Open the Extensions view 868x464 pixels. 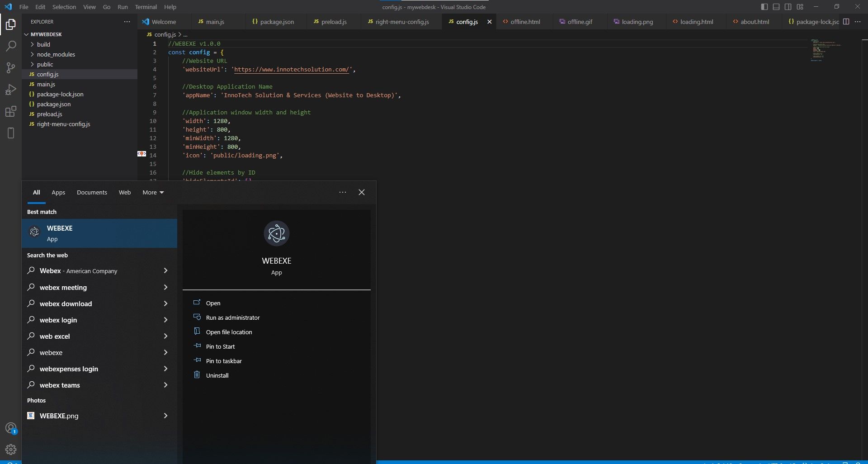[11, 111]
